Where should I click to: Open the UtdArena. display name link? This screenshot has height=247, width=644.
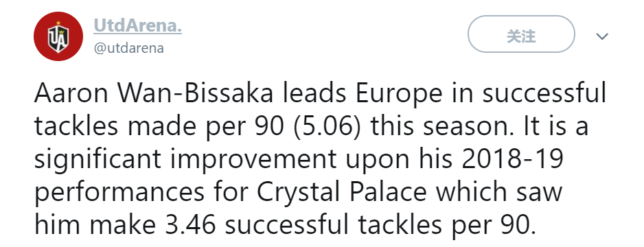(x=137, y=26)
